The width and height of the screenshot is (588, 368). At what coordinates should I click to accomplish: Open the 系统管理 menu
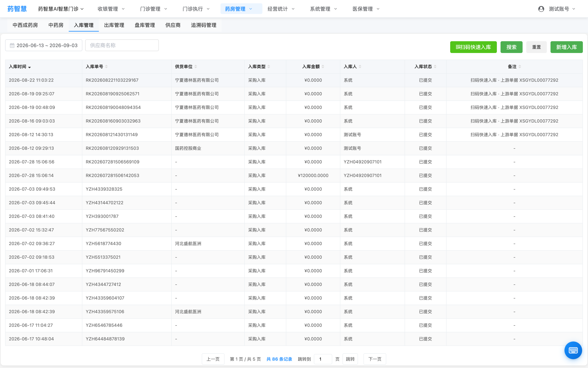[324, 9]
